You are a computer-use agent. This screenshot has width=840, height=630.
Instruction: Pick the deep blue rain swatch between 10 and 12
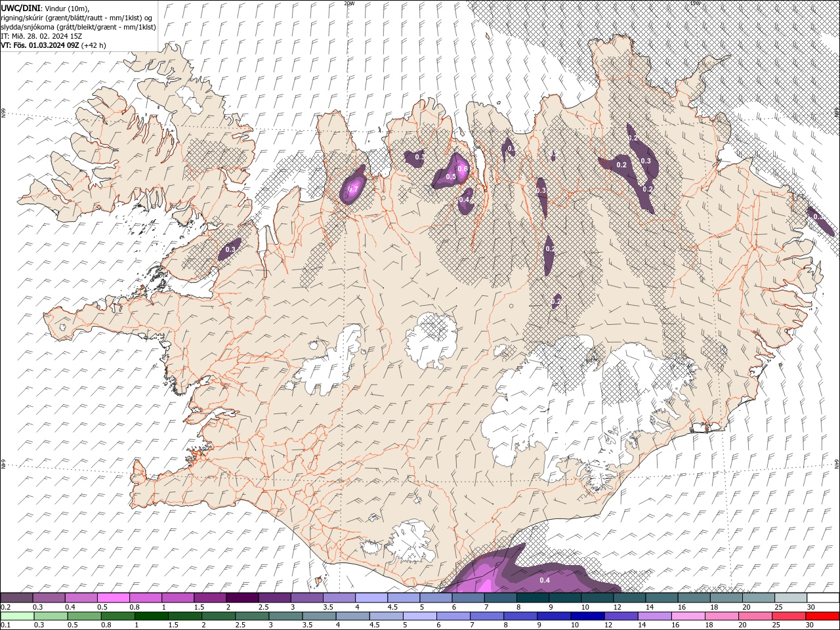[586, 616]
